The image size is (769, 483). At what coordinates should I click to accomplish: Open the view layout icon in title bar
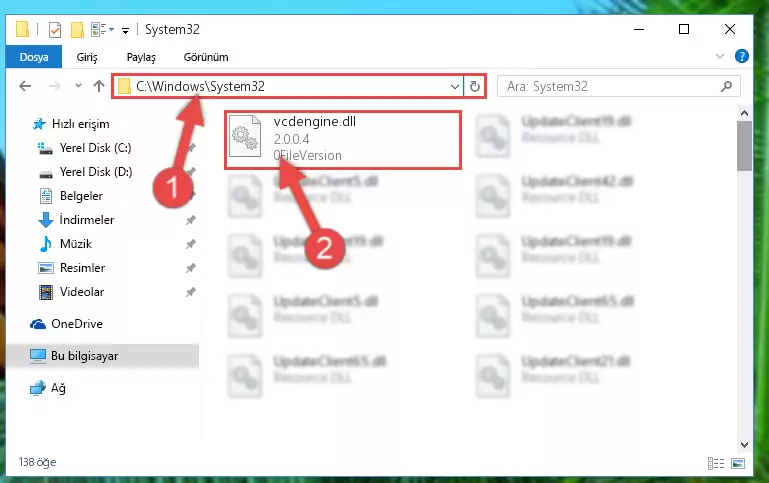[102, 29]
